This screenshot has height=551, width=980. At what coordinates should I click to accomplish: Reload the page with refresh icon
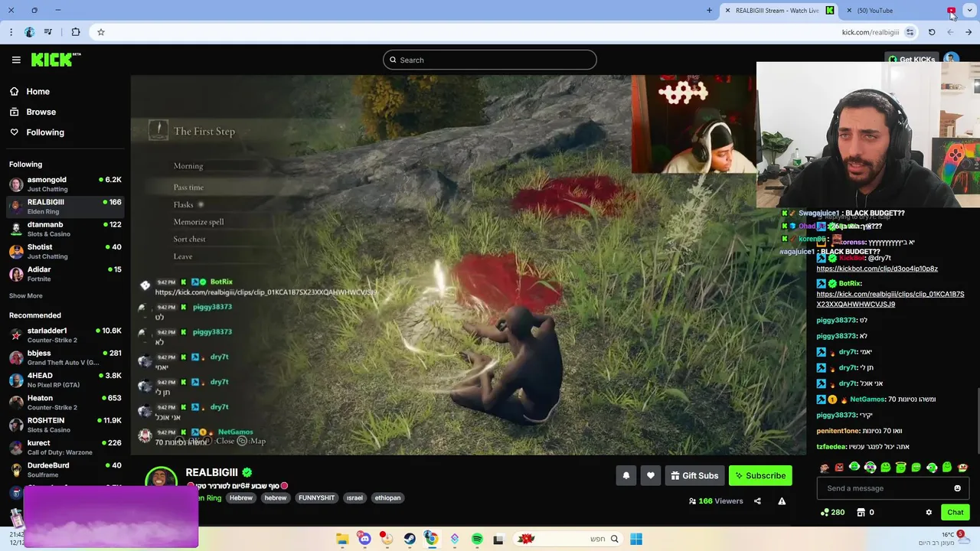click(x=932, y=32)
